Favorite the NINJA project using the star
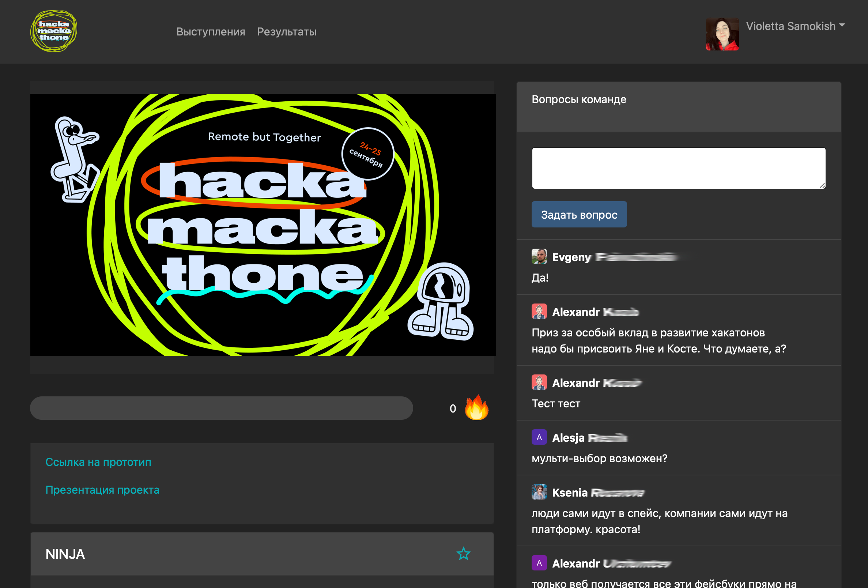Viewport: 868px width, 588px height. click(x=463, y=554)
